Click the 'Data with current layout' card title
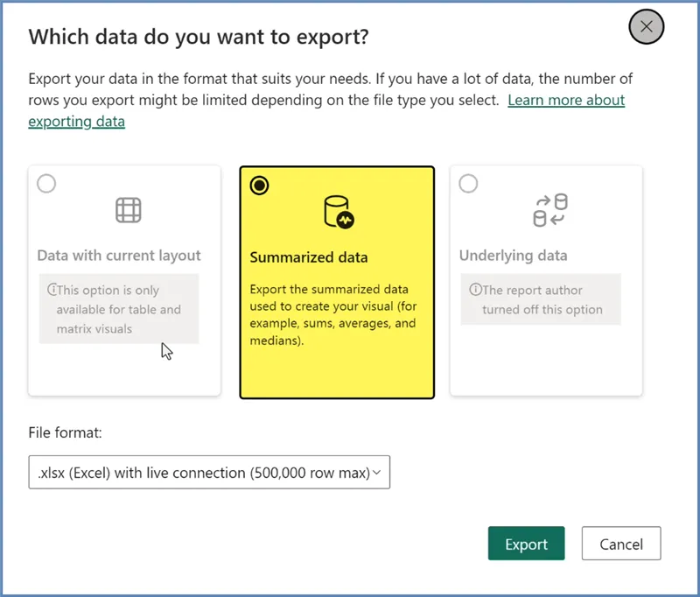Screen dimensions: 700x597 pyautogui.click(x=119, y=256)
